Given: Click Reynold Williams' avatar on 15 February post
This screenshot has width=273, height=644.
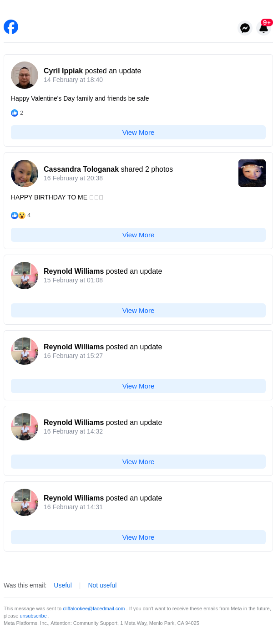Looking at the screenshot, I should [x=25, y=276].
